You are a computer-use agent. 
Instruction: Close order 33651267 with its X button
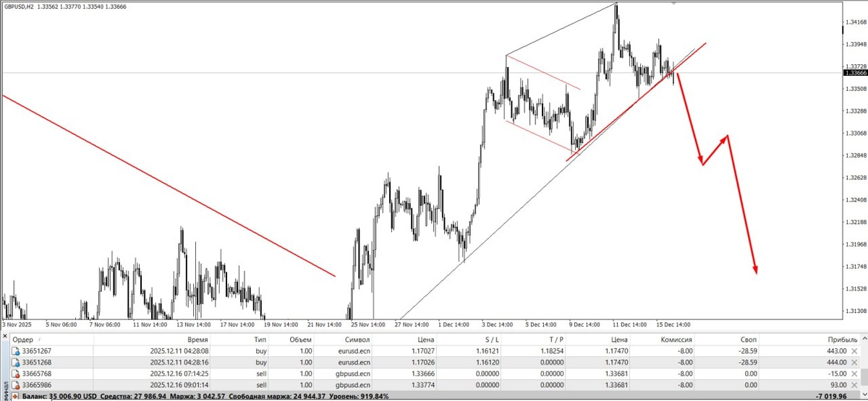coord(854,350)
